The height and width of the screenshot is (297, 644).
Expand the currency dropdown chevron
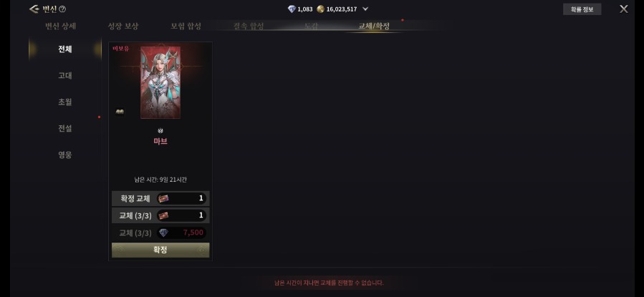click(365, 9)
